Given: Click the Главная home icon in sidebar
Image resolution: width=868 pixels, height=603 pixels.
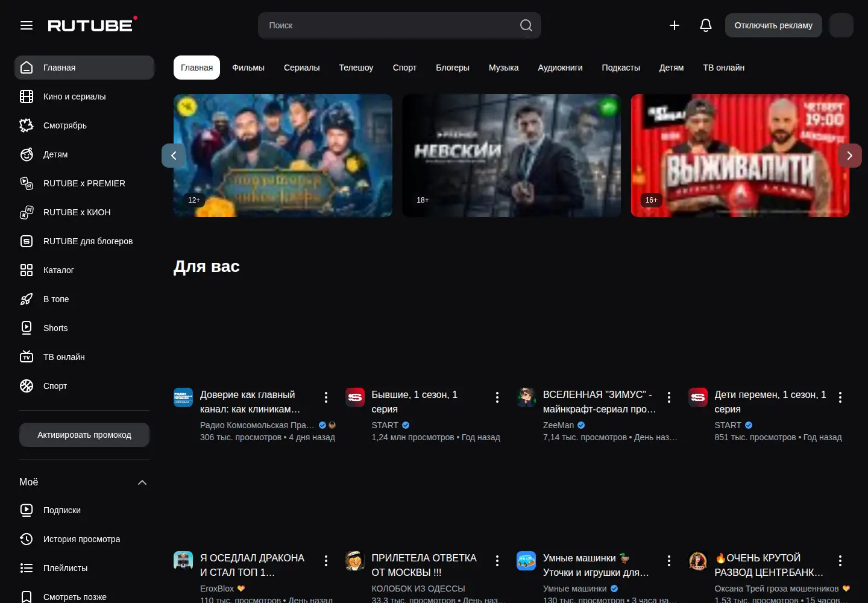Looking at the screenshot, I should tap(27, 68).
